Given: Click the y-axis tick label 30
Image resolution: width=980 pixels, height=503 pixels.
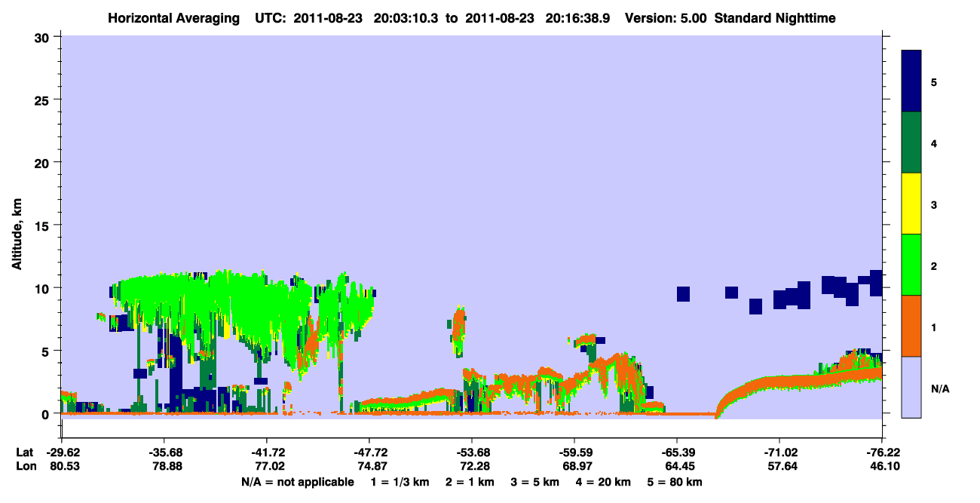Looking at the screenshot, I should 44,36.
